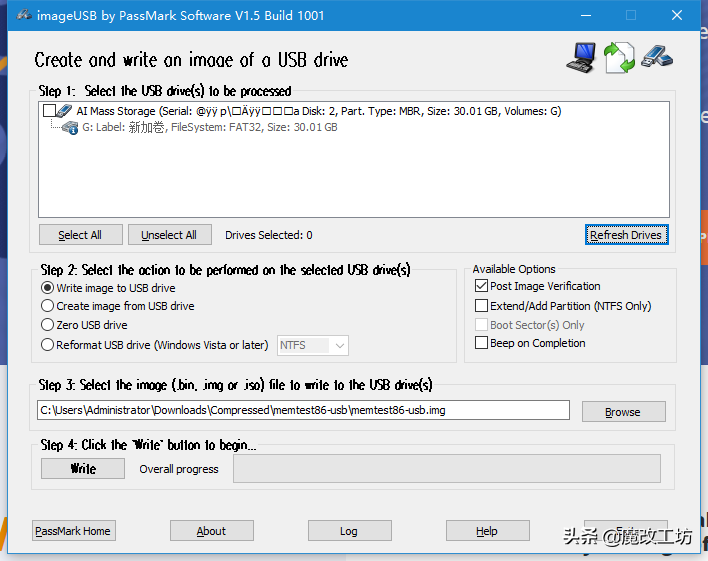Click the imageUSB title bar app icon
The width and height of the screenshot is (708, 561).
tap(24, 15)
